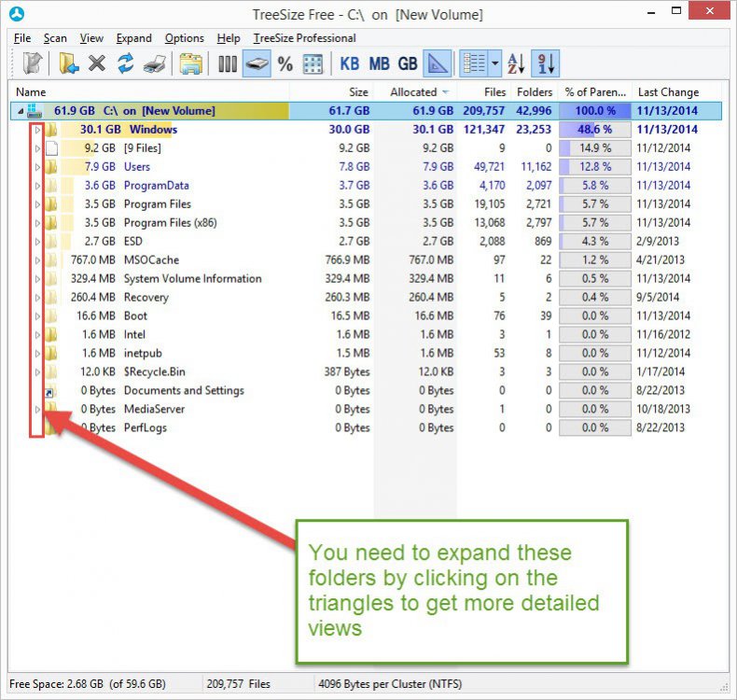Viewport: 737px width, 700px height.
Task: Expand the ESD folder triangle
Action: pos(37,242)
